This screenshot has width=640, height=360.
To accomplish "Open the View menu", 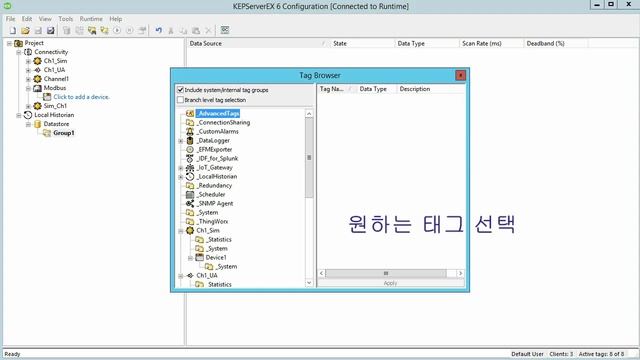I will [45, 19].
